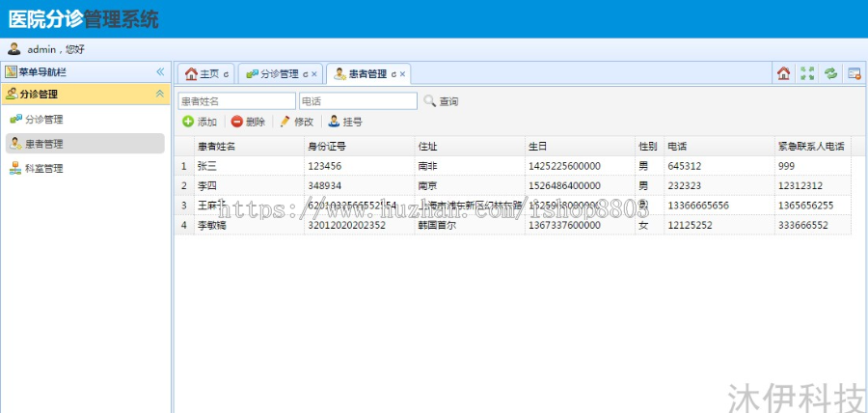Click address cell 南京
868x413 pixels.
(x=470, y=185)
